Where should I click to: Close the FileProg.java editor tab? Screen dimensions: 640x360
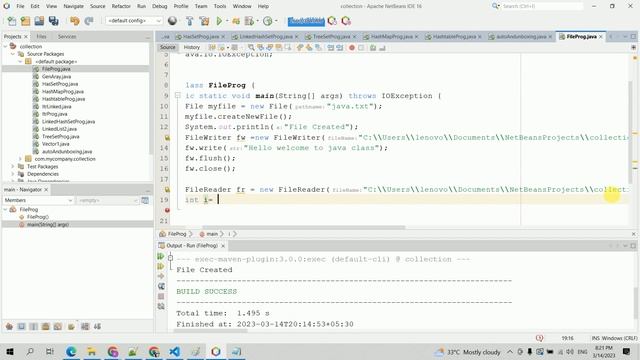[601, 37]
